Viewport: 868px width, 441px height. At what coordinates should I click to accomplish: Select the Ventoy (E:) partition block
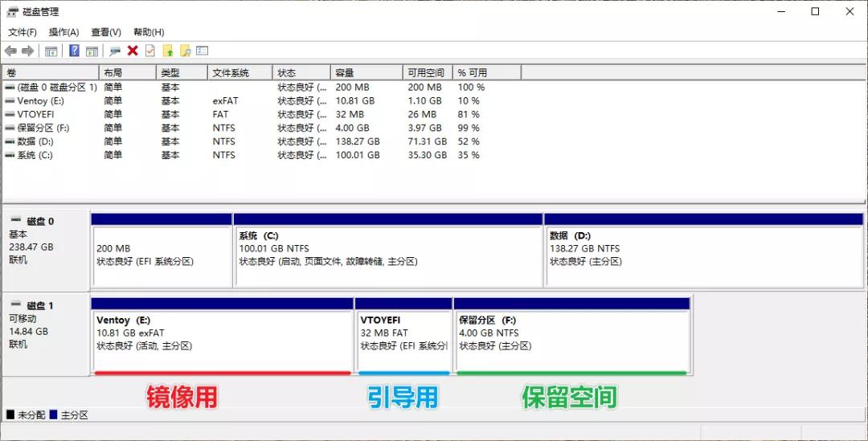222,336
